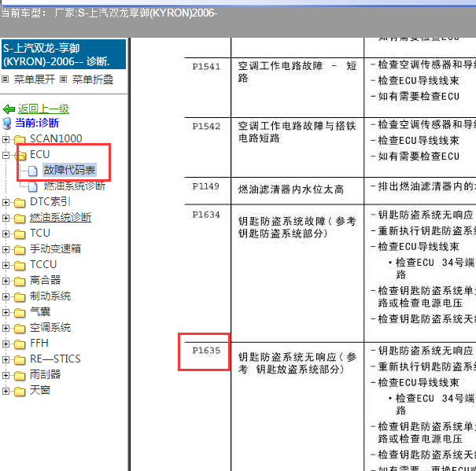The image size is (476, 471).
Task: Click fault code P1541 cell
Action: pos(206,67)
